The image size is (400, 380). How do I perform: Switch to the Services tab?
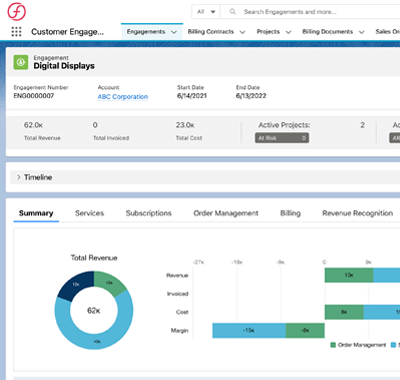89,213
